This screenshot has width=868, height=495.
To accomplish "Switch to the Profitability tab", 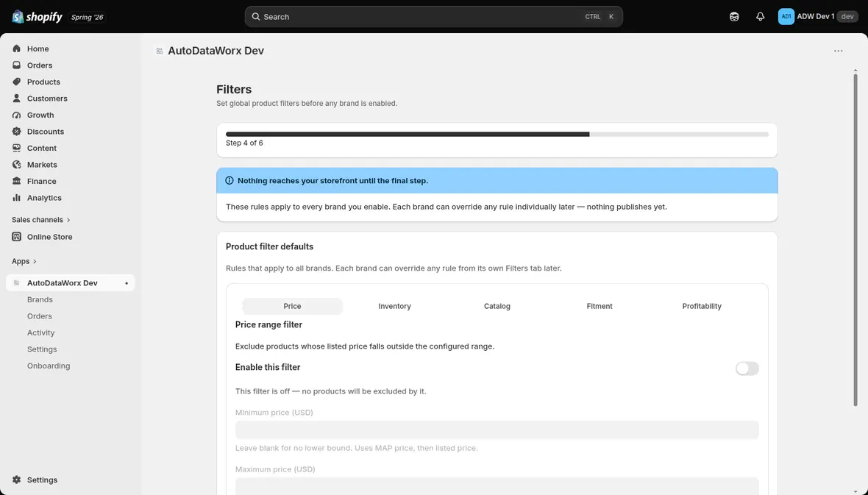I will coord(702,306).
